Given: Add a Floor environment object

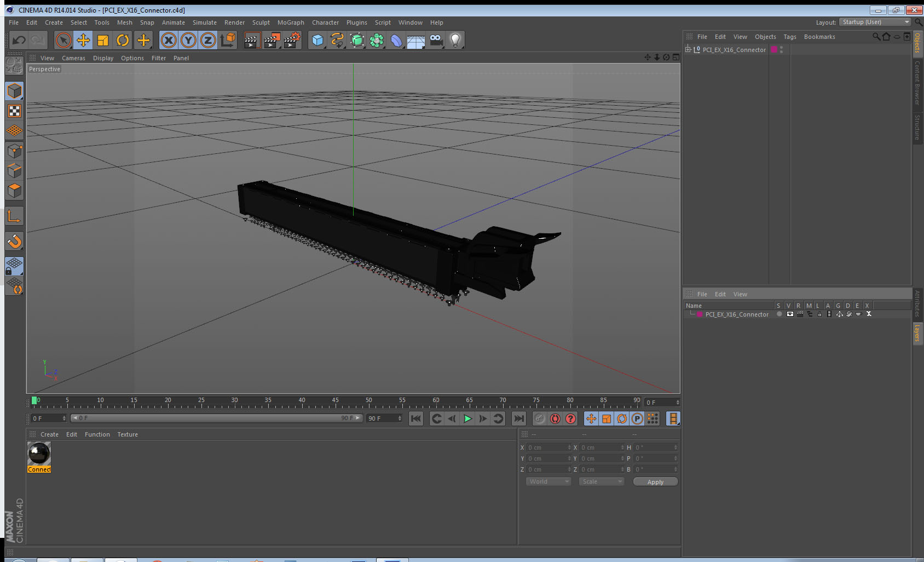Looking at the screenshot, I should click(416, 41).
